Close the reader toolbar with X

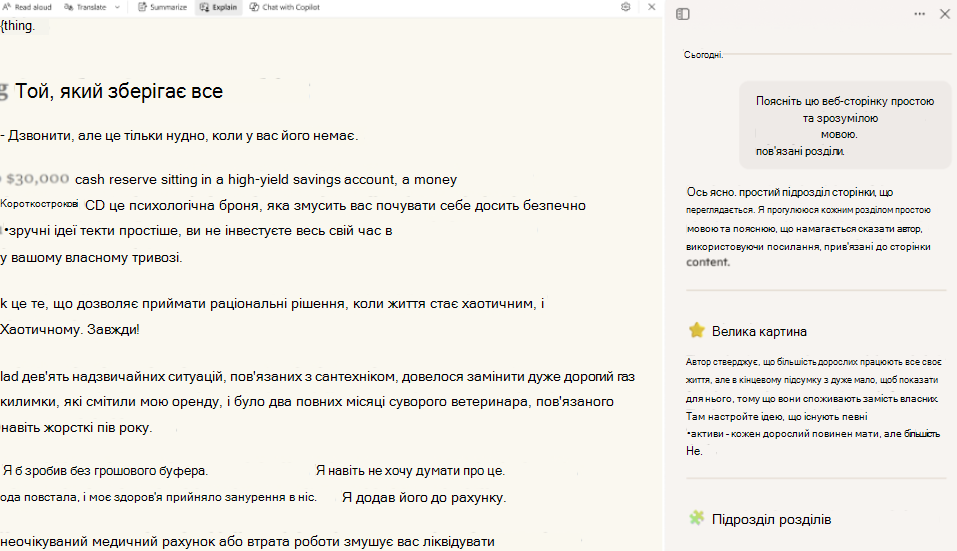click(651, 7)
